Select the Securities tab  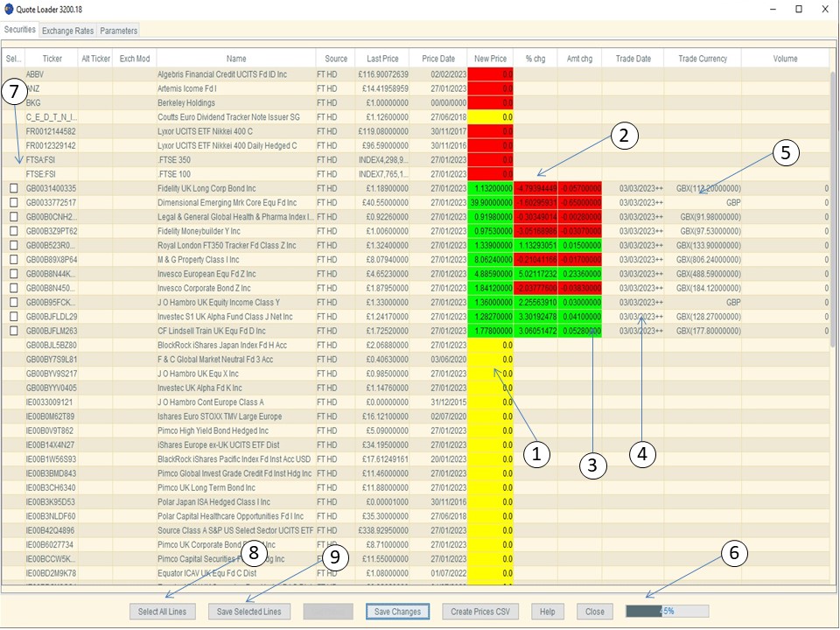click(x=20, y=30)
